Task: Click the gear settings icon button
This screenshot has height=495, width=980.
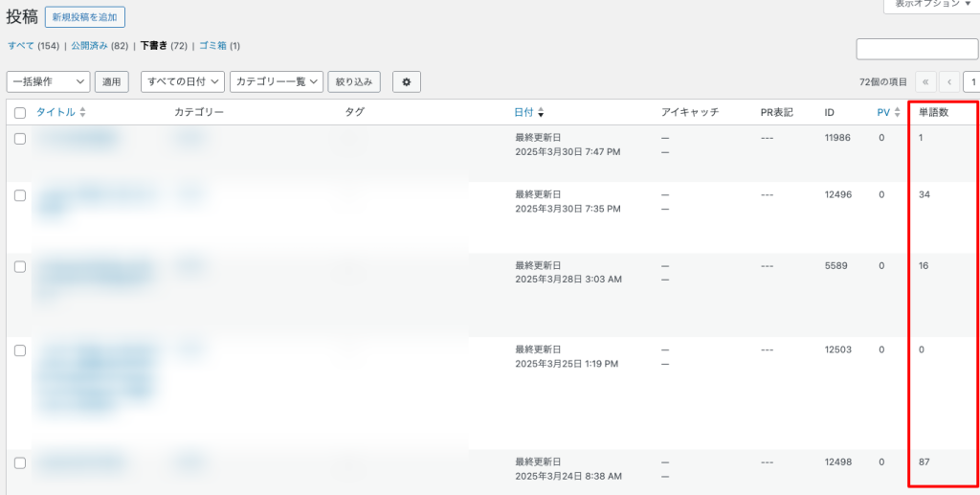Action: pos(406,82)
